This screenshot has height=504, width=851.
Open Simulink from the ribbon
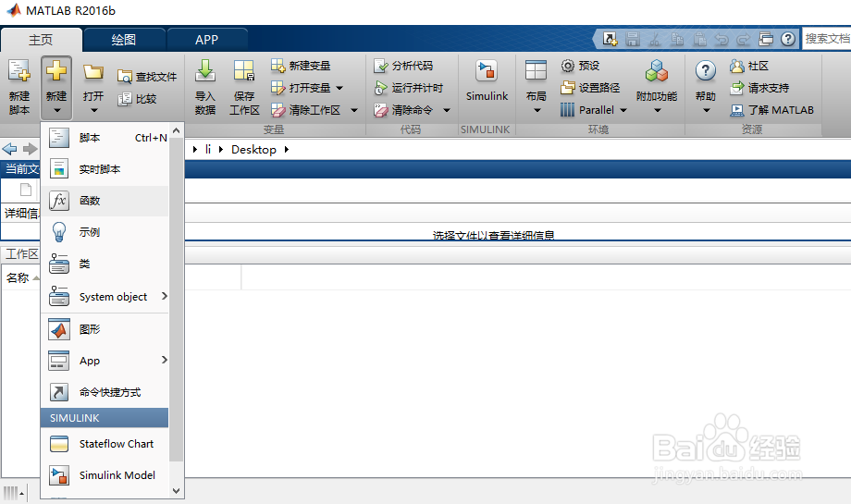(x=487, y=80)
